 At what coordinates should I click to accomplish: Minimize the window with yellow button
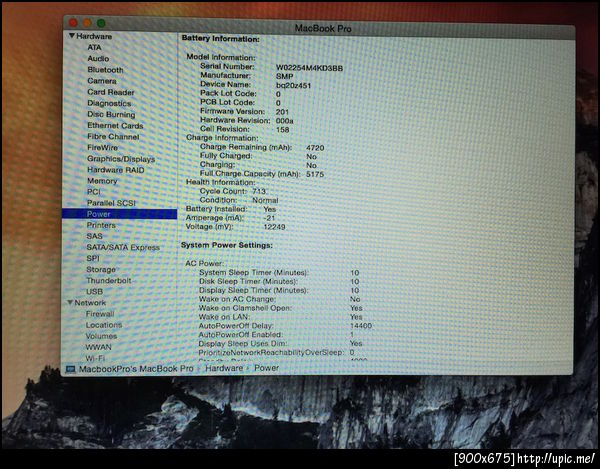[x=87, y=23]
